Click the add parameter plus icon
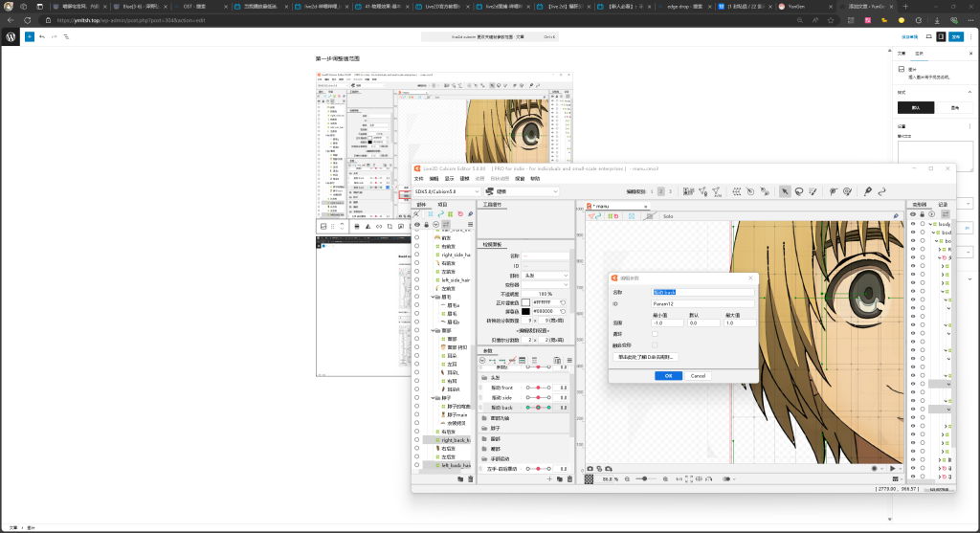Image resolution: width=980 pixels, height=533 pixels. pyautogui.click(x=549, y=479)
